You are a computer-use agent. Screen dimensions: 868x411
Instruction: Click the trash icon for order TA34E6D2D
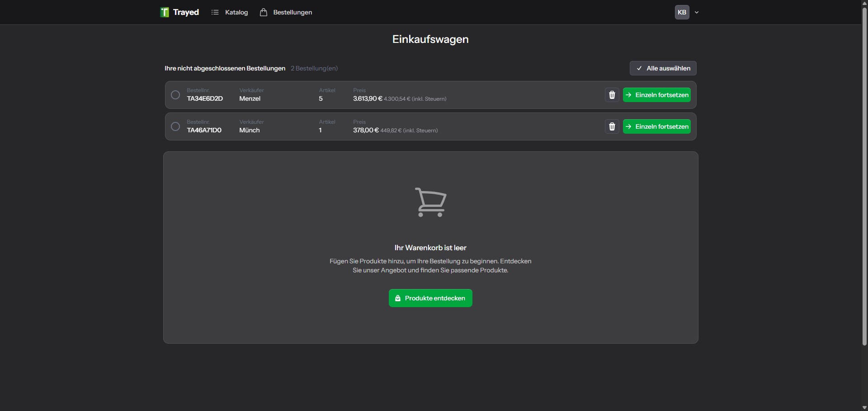pyautogui.click(x=612, y=95)
